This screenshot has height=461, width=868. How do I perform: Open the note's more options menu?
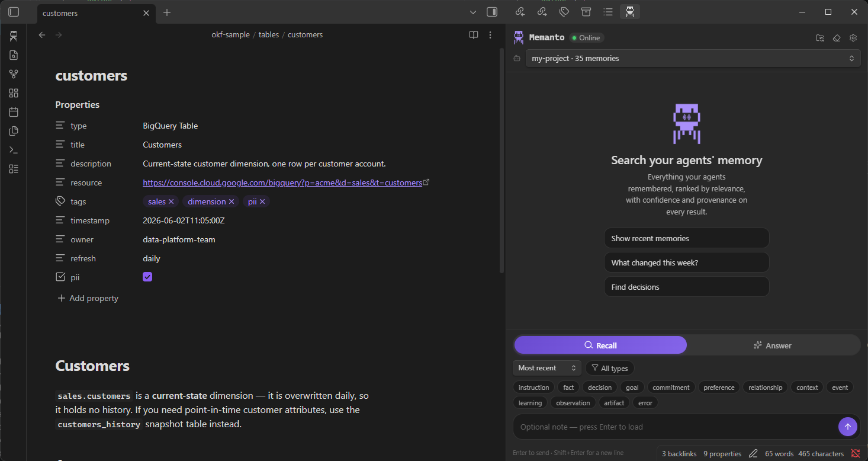490,35
